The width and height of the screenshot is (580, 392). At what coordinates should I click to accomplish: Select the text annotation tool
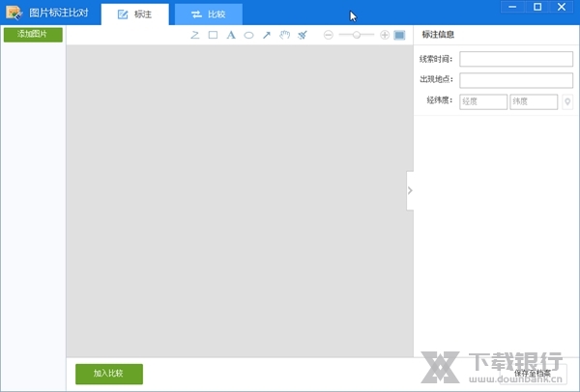click(x=231, y=35)
